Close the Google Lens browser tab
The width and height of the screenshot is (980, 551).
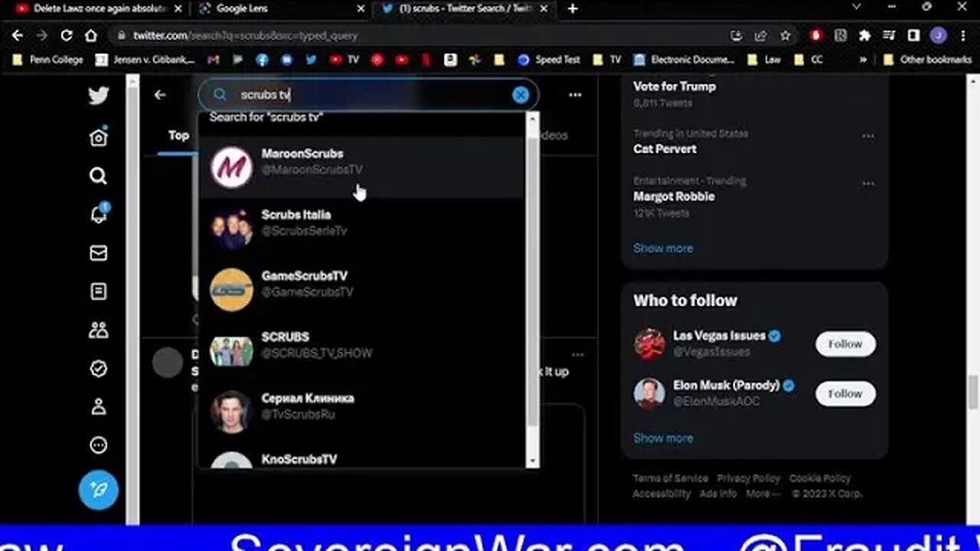361,8
